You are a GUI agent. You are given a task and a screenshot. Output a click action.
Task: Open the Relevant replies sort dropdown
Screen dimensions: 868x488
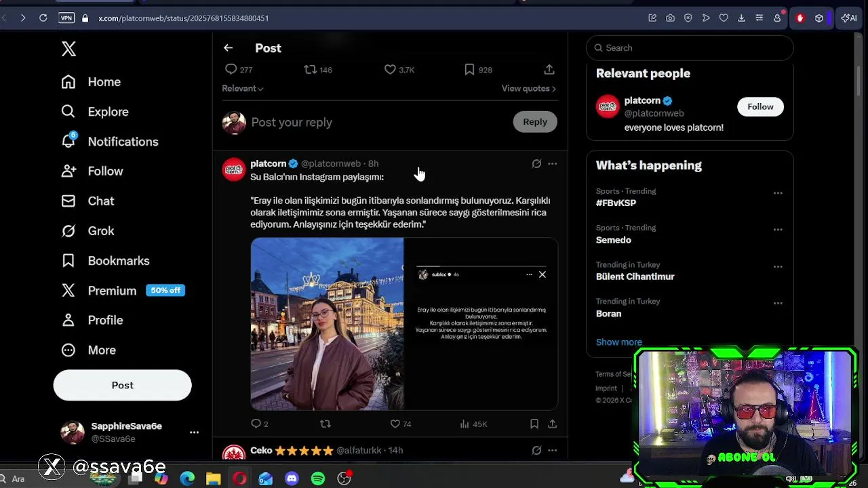click(x=243, y=88)
